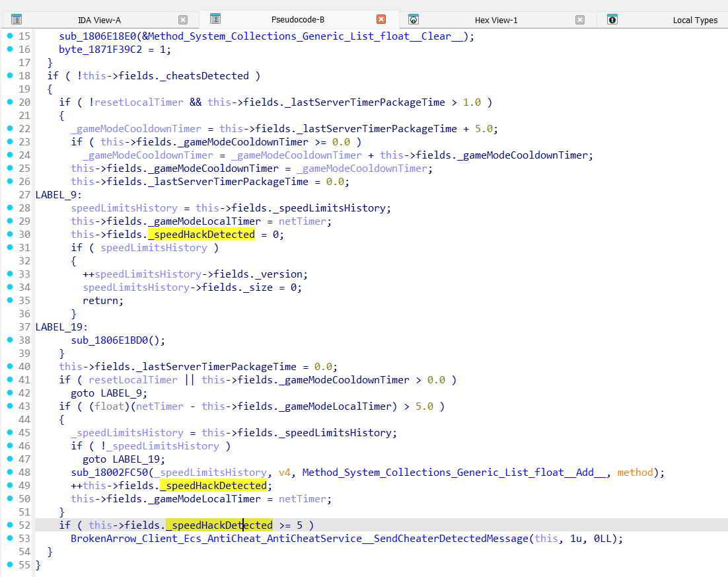Viewport: 728px width, 577px height.
Task: Close the Pseudocode-B tab with red X
Action: click(381, 19)
